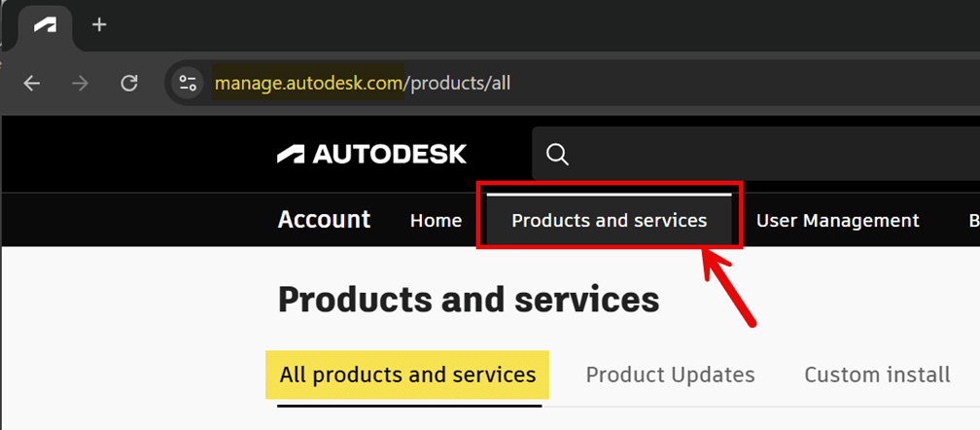This screenshot has width=980, height=430.
Task: Open User Management nav item
Action: (x=837, y=220)
